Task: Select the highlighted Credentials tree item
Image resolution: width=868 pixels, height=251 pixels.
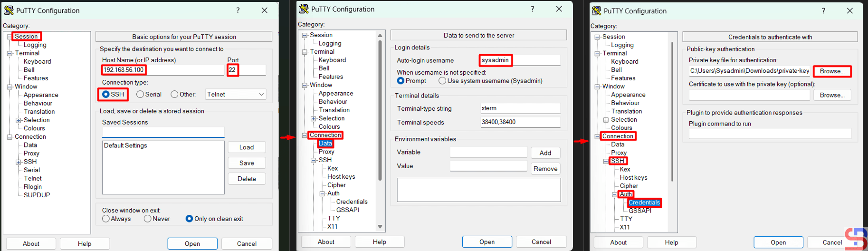Action: pos(644,203)
